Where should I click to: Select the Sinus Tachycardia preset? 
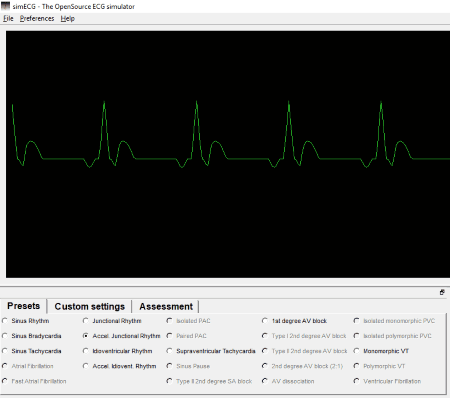click(32, 351)
